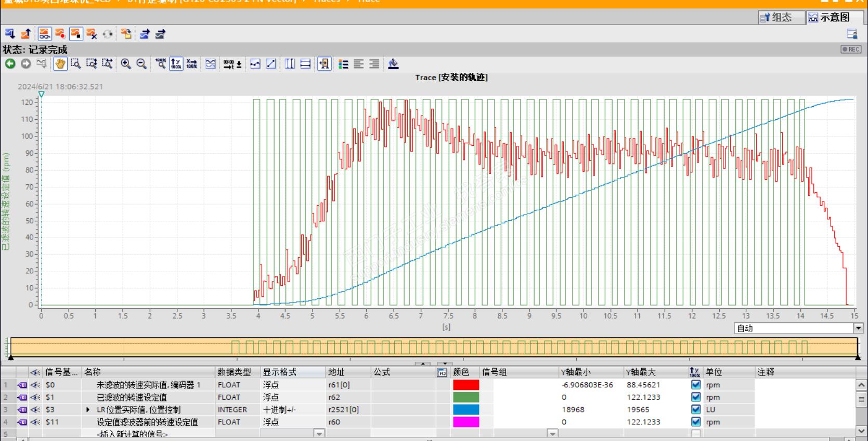868x441 pixels.
Task: Click the stop recording trace icon
Action: coord(76,34)
